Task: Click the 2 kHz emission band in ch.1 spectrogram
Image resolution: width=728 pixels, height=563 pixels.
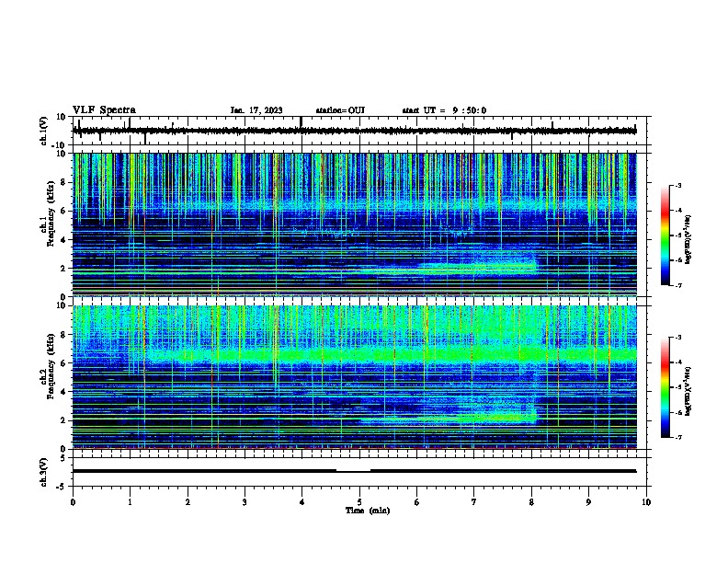Action: click(x=448, y=270)
